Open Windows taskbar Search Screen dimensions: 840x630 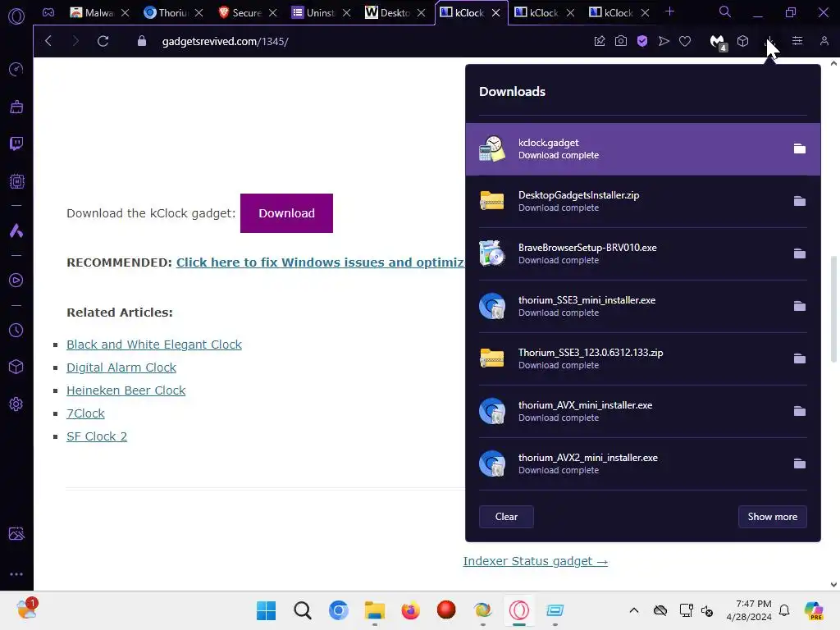pos(302,610)
